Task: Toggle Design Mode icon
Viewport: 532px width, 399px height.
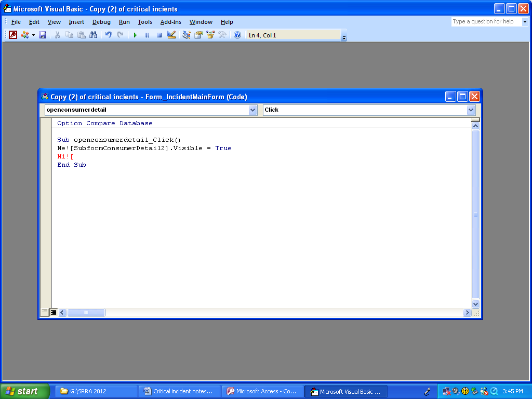Action: (x=171, y=35)
